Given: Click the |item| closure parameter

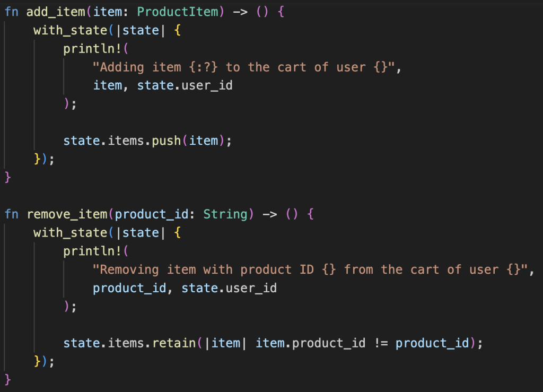Looking at the screenshot, I should coord(226,343).
